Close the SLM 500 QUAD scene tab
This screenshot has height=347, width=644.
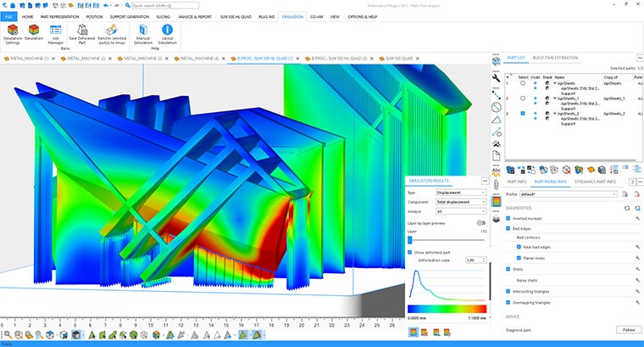pos(417,59)
